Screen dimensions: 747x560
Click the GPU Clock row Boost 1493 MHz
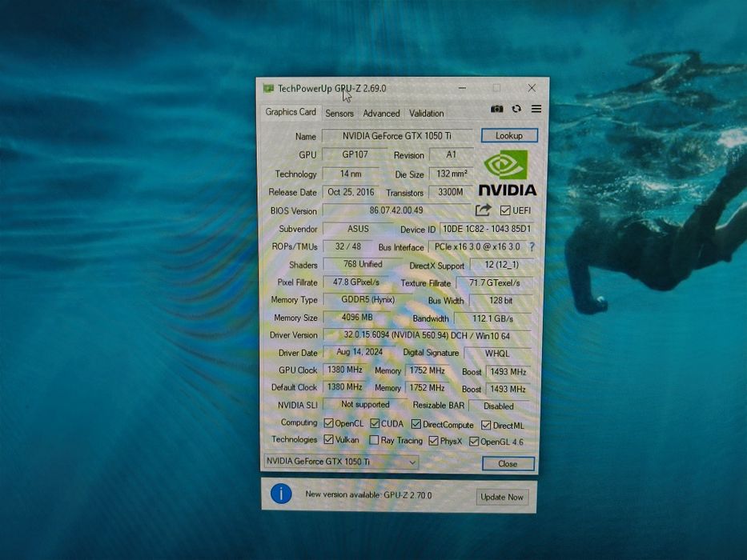(x=508, y=371)
